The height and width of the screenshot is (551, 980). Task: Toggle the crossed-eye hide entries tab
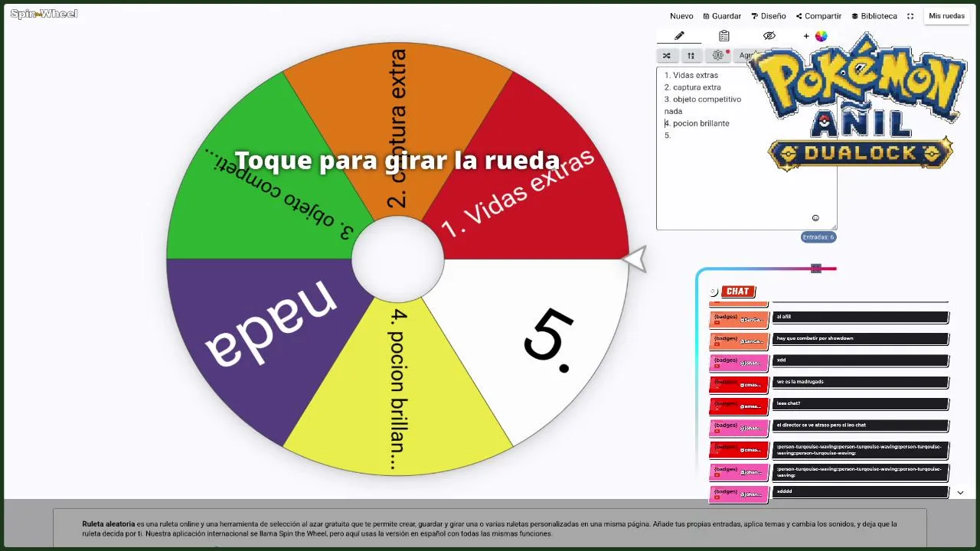click(769, 36)
